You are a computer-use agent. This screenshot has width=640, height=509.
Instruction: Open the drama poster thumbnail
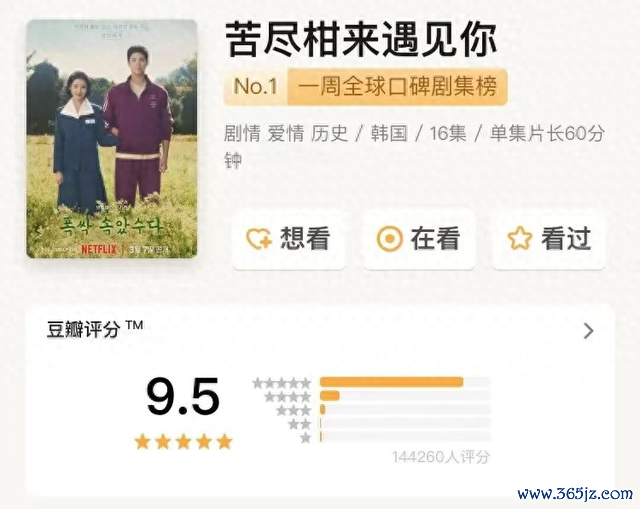pyautogui.click(x=112, y=139)
